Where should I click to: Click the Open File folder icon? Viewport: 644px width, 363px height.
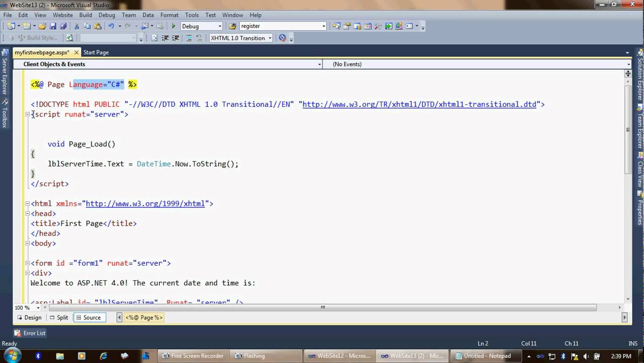pyautogui.click(x=42, y=26)
